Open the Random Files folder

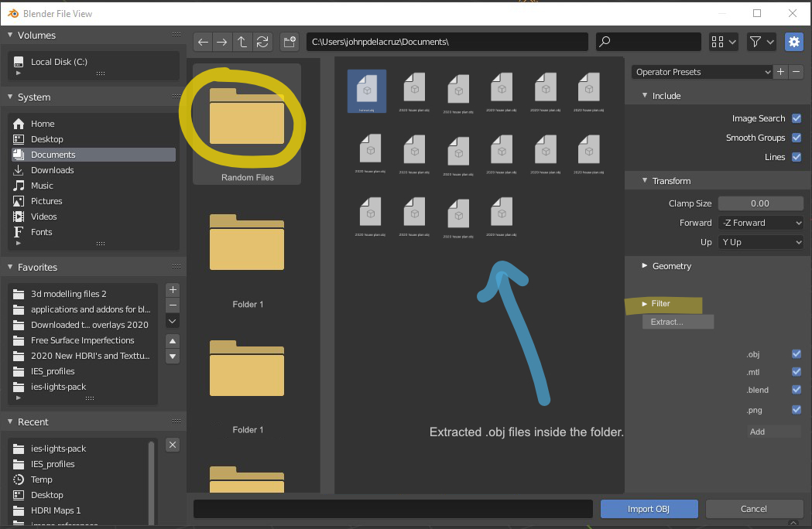click(247, 125)
